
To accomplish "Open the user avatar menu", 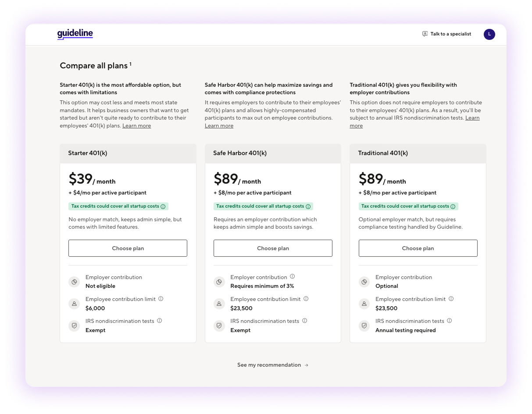I will point(489,34).
